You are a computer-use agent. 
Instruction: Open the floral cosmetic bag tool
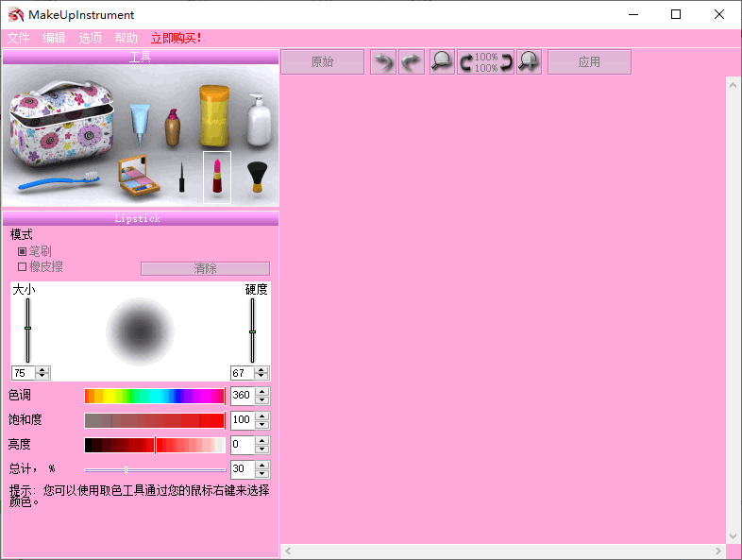point(61,124)
